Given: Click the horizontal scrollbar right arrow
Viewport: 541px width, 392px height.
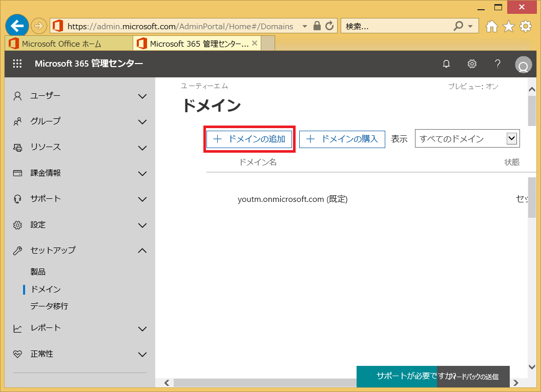Looking at the screenshot, I should (516, 383).
